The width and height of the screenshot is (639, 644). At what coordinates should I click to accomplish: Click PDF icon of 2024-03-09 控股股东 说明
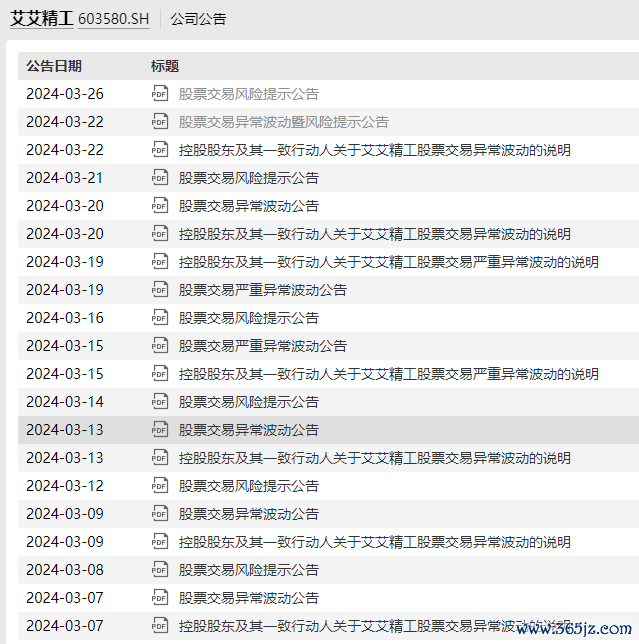[160, 541]
